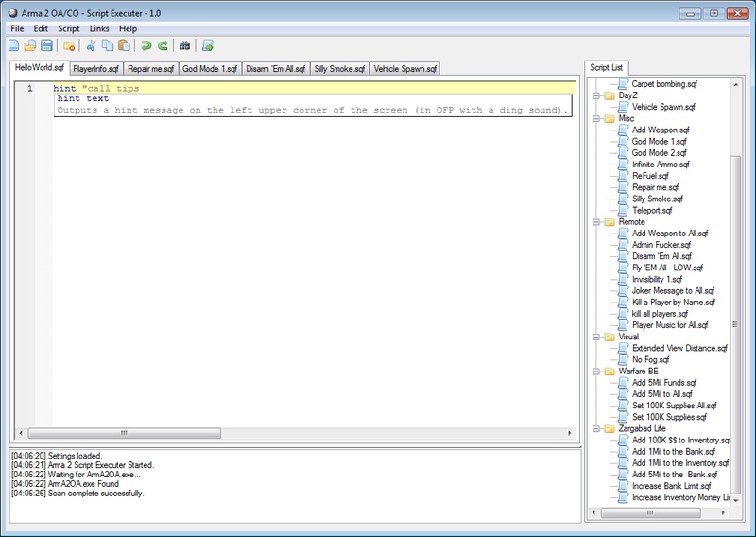Screen dimensions: 756x537
Task: Select Joker Message to All.sqf
Action: [673, 291]
